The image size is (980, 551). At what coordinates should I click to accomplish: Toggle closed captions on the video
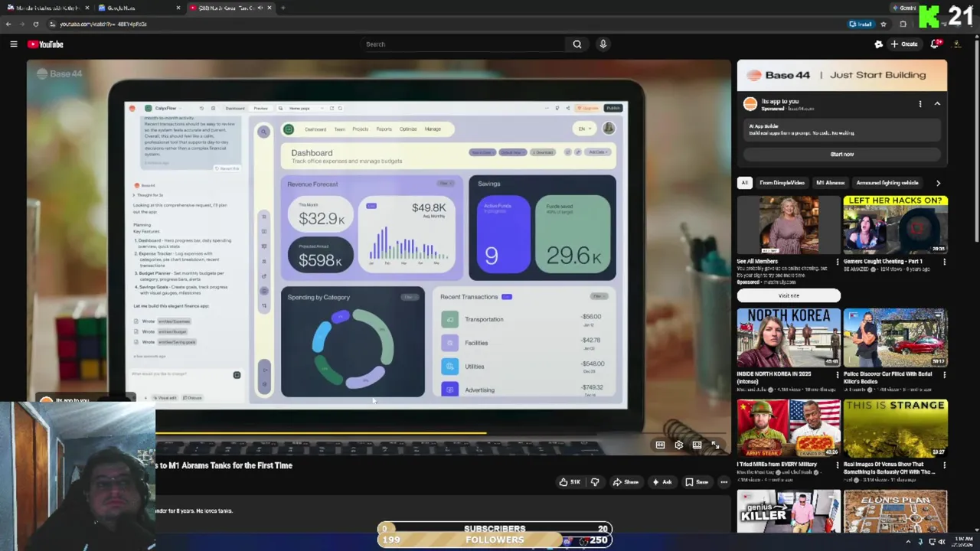pyautogui.click(x=660, y=445)
